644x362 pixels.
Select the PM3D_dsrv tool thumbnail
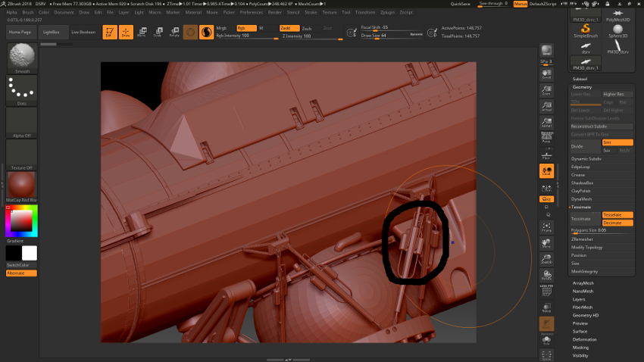coord(617,48)
